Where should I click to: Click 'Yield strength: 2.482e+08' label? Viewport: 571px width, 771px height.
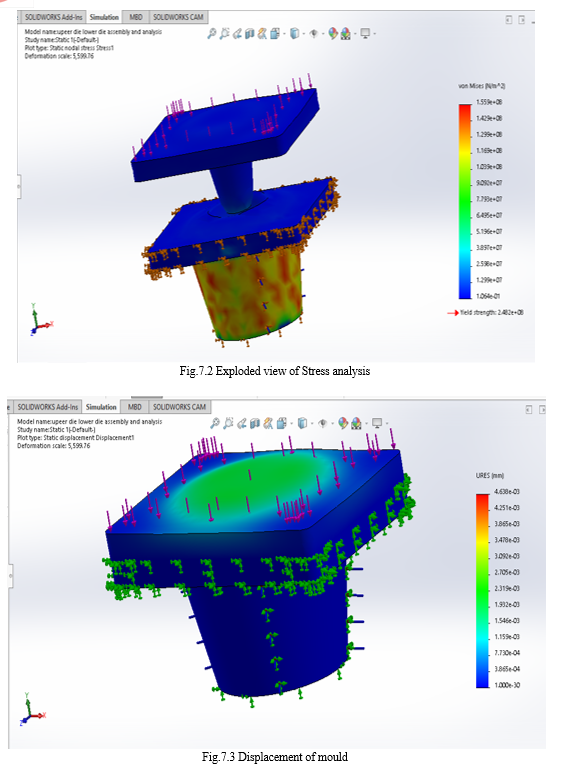(x=491, y=313)
